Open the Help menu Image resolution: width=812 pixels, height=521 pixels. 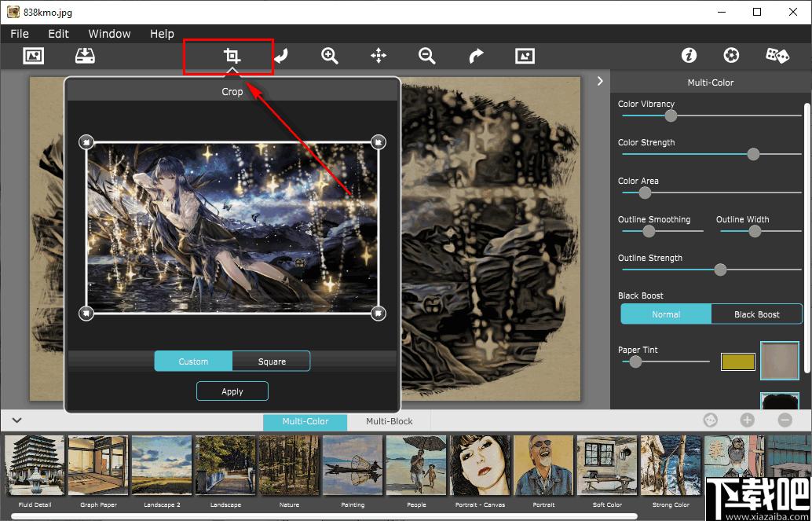pos(162,34)
